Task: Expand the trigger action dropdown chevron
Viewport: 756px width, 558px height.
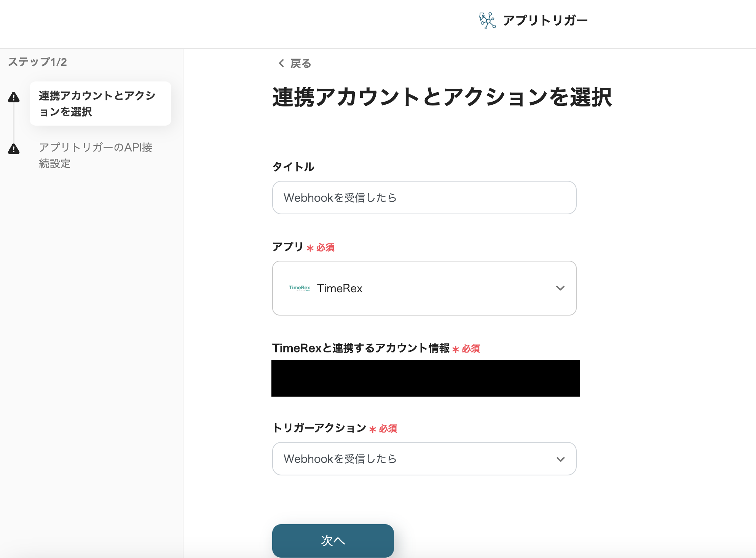Action: click(560, 459)
